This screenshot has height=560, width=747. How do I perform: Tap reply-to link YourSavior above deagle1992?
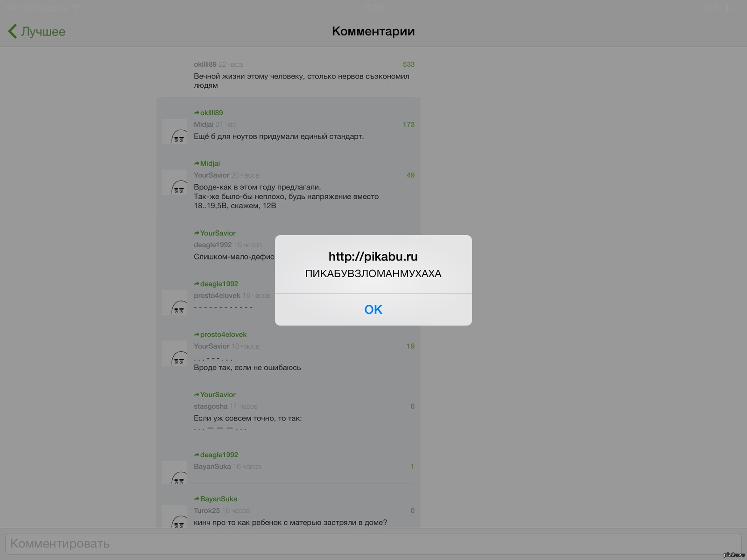(x=218, y=233)
